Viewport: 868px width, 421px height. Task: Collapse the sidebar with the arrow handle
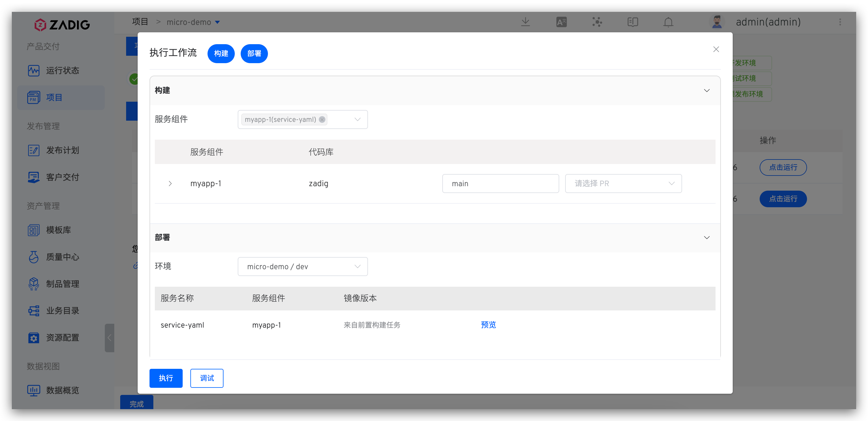pos(110,338)
